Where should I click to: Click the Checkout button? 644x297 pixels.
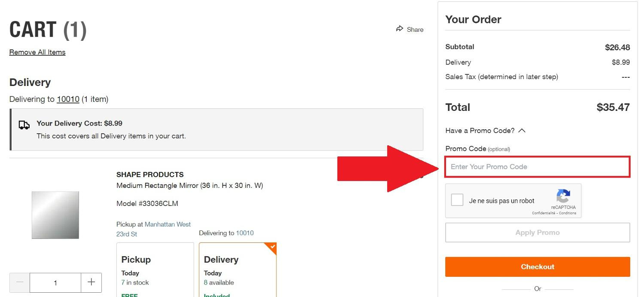pyautogui.click(x=538, y=266)
